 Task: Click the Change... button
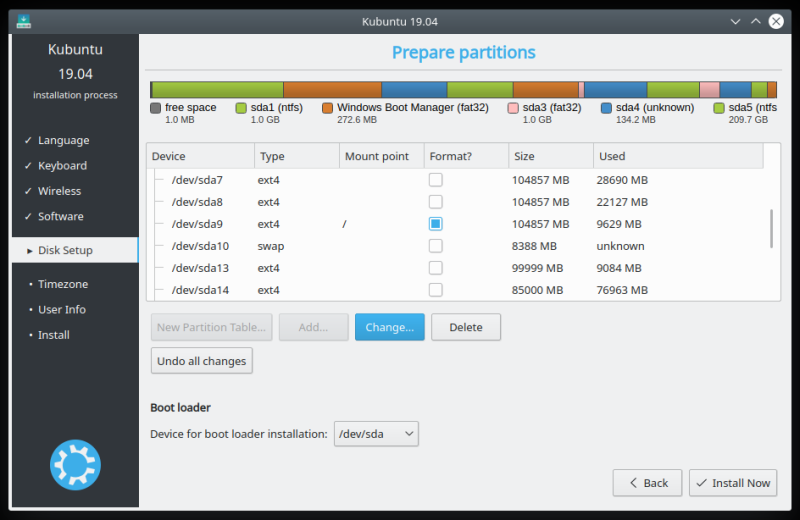(x=390, y=327)
